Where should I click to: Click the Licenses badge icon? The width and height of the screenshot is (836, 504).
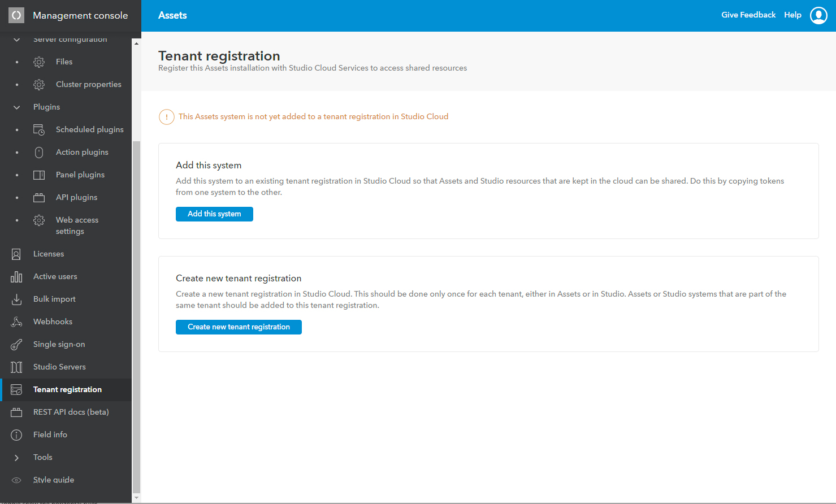(x=17, y=254)
